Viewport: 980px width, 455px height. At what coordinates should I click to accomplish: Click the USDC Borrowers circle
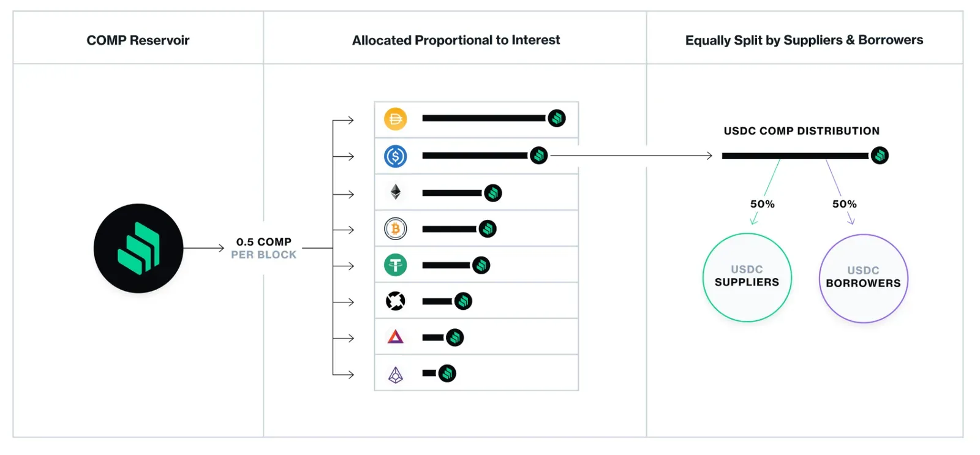(x=864, y=278)
